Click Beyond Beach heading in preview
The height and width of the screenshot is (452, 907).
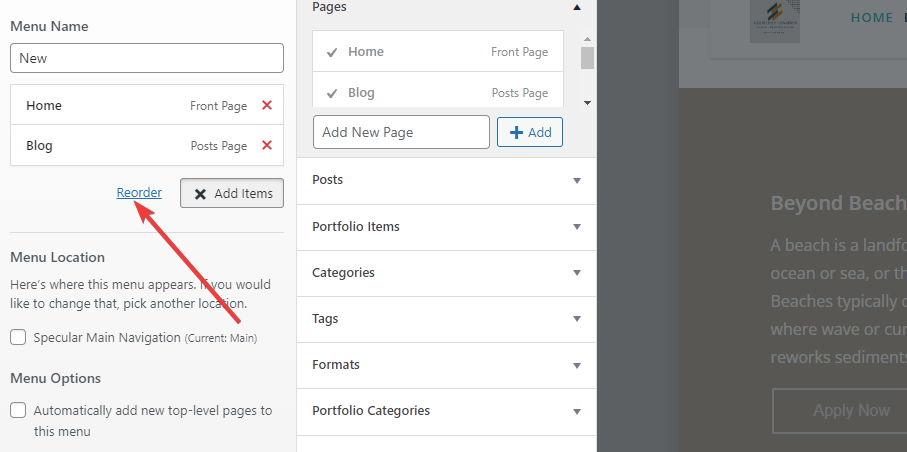coord(839,203)
